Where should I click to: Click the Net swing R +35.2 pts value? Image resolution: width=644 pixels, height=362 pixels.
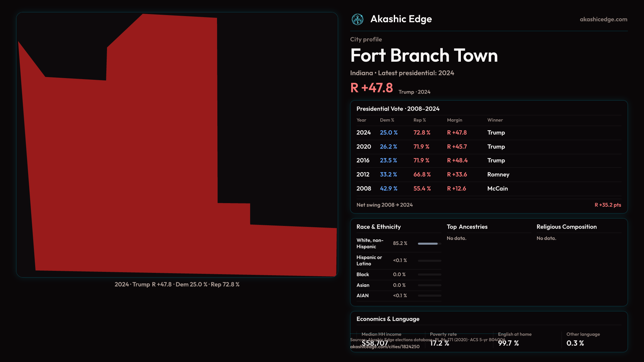(607, 205)
